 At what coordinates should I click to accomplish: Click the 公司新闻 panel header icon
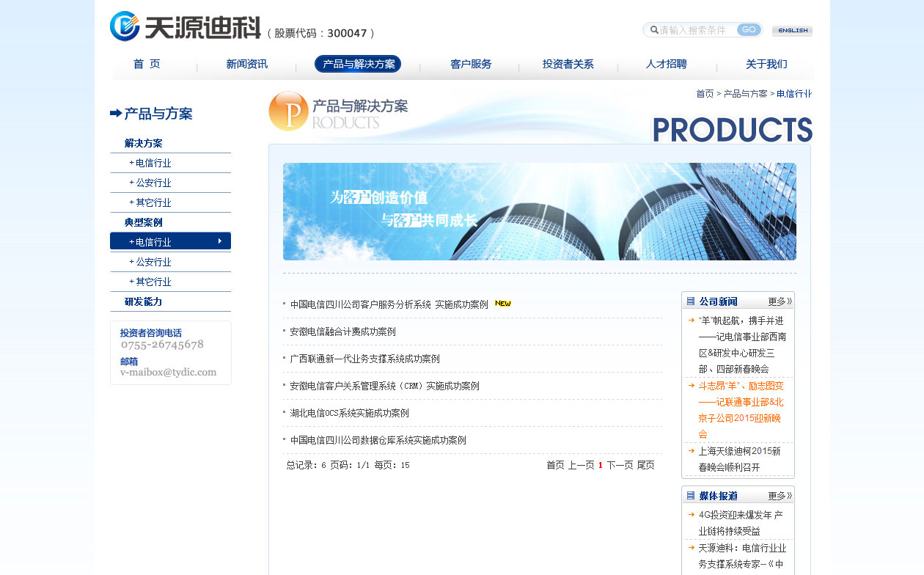691,301
